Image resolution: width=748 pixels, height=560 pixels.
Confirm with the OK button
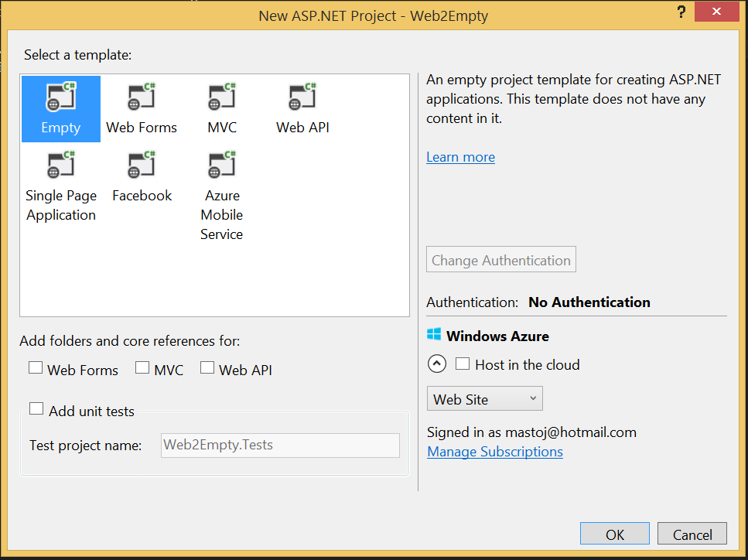pyautogui.click(x=614, y=534)
